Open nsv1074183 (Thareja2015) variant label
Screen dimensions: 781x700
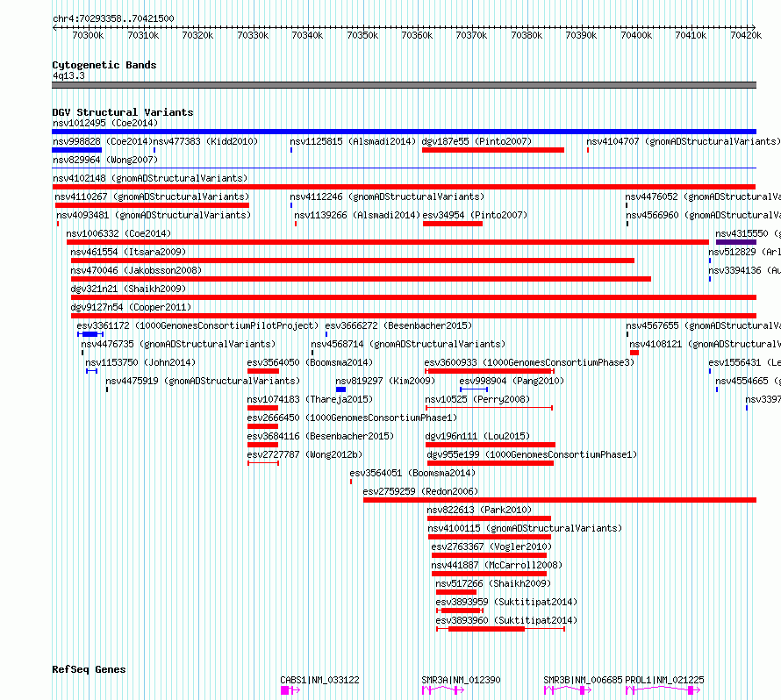(310, 399)
